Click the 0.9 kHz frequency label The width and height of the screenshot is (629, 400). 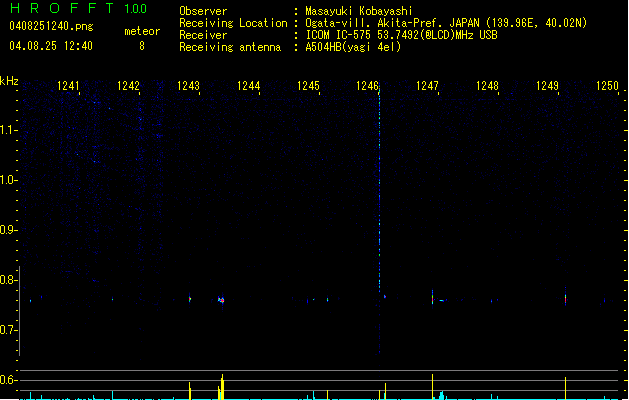tap(8, 230)
